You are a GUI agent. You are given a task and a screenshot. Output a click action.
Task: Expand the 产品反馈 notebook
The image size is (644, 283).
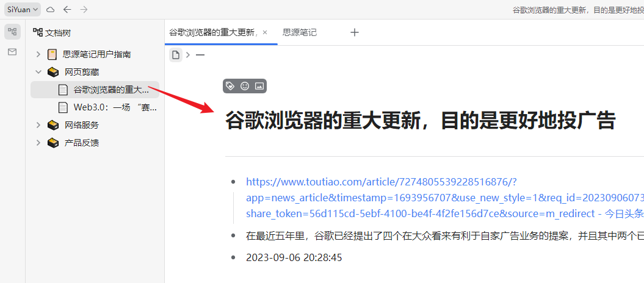(38, 143)
